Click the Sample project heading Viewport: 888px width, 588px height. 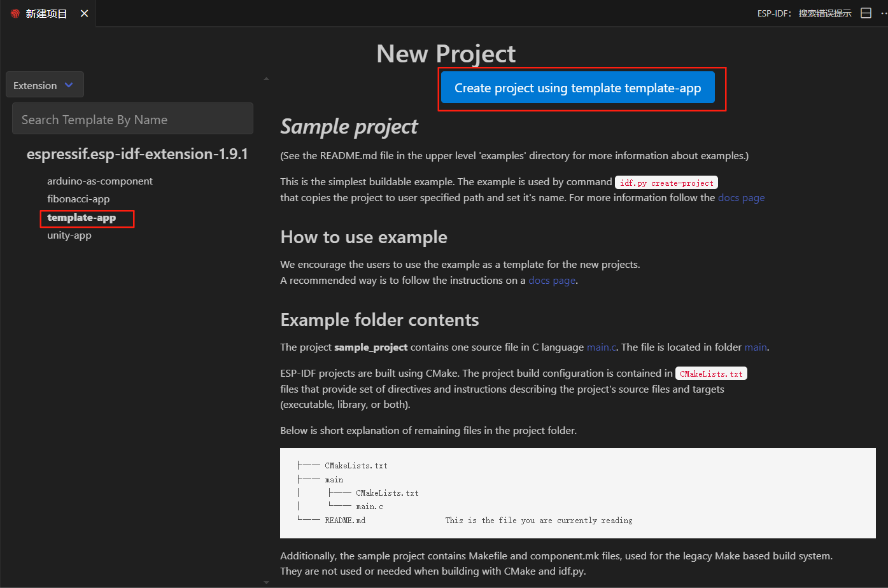[349, 127]
